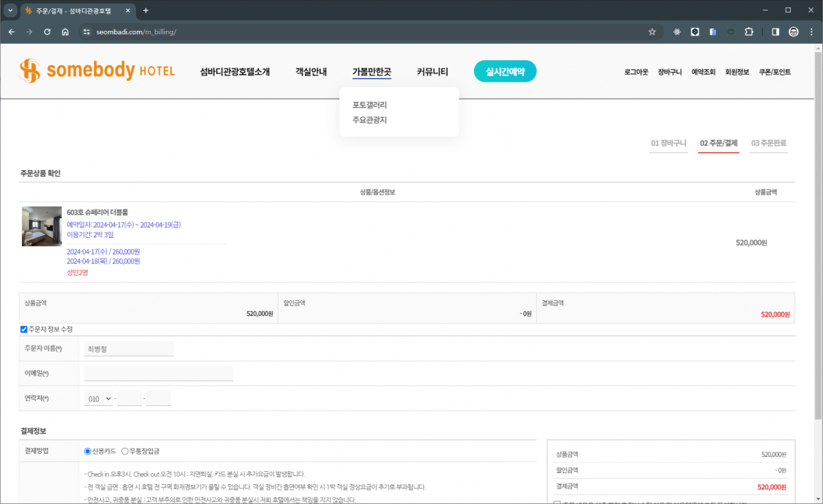Open the React developer tools extension icon
The height and width of the screenshot is (504, 823).
click(x=677, y=32)
